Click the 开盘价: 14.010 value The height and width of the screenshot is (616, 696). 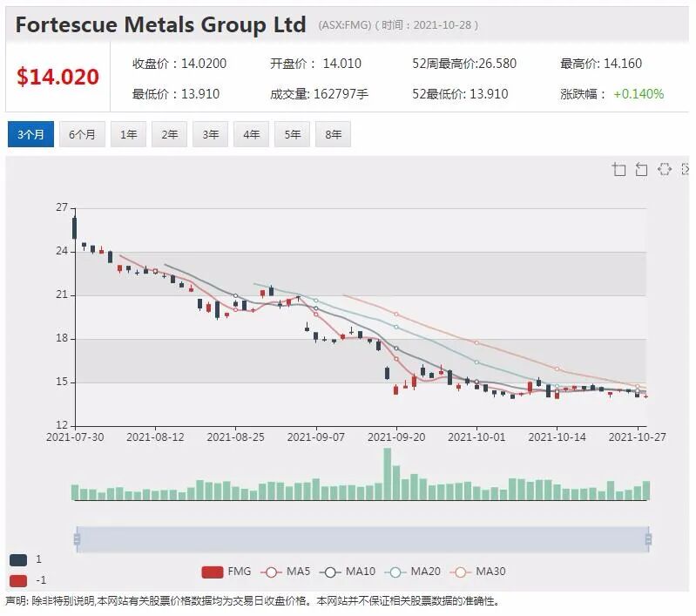point(315,64)
